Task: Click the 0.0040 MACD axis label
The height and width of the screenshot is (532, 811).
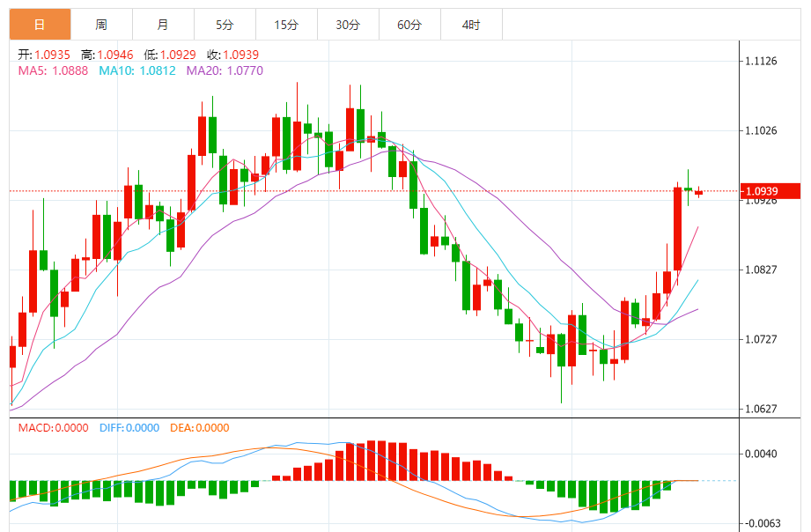Action: 761,454
